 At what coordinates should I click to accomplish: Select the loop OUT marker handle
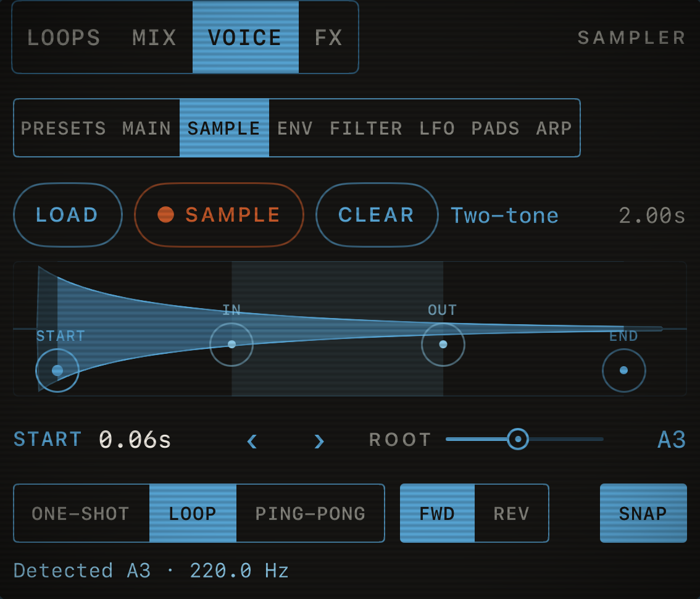coord(443,345)
